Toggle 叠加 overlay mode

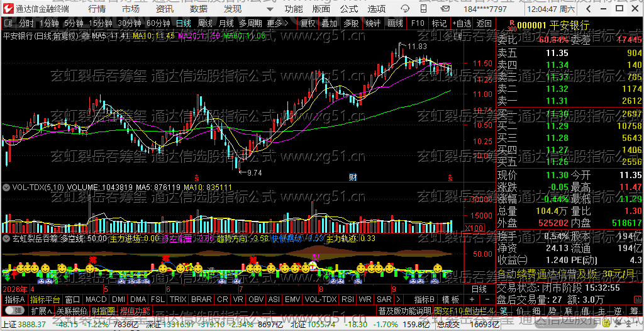tap(329, 23)
